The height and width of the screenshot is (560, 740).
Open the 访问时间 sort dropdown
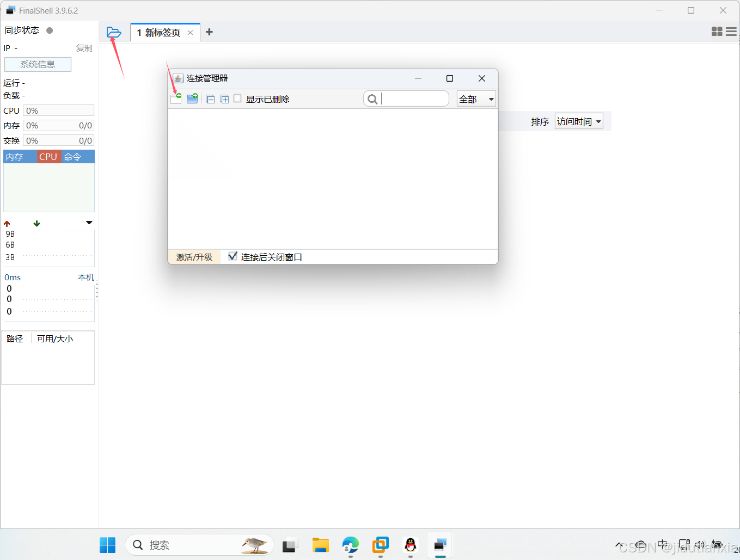(579, 121)
